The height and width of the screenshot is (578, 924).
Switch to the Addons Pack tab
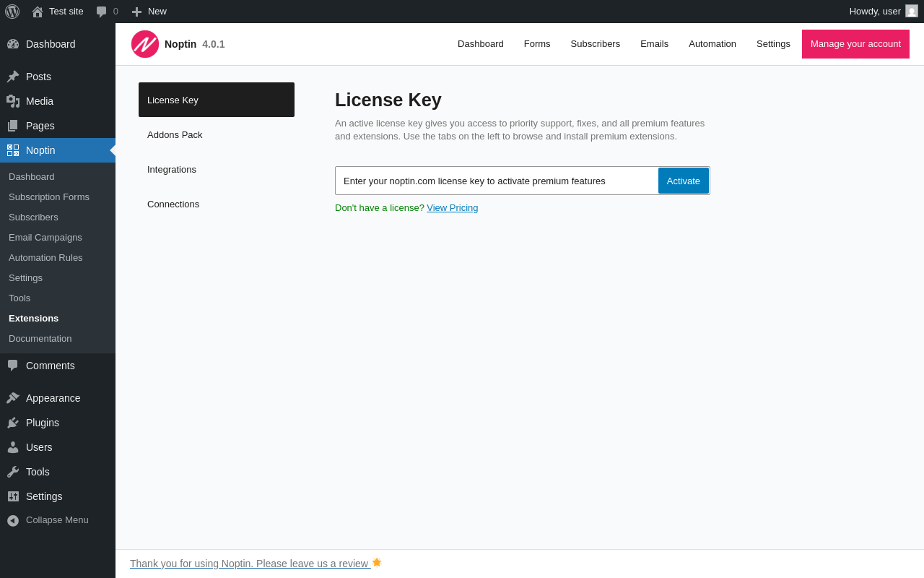tap(175, 134)
